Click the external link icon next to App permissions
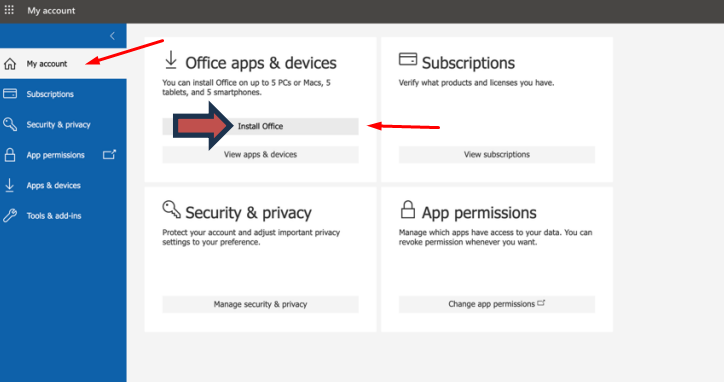Image resolution: width=724 pixels, height=382 pixels. pos(109,154)
